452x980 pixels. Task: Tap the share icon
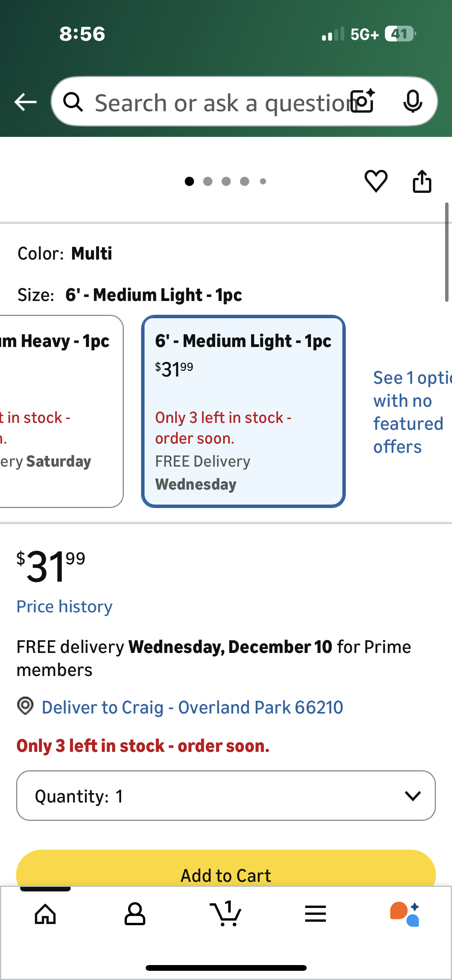(x=422, y=181)
